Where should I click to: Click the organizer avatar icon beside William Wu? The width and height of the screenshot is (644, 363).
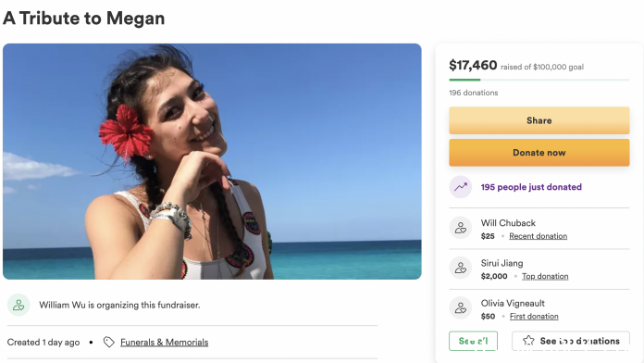click(x=19, y=305)
